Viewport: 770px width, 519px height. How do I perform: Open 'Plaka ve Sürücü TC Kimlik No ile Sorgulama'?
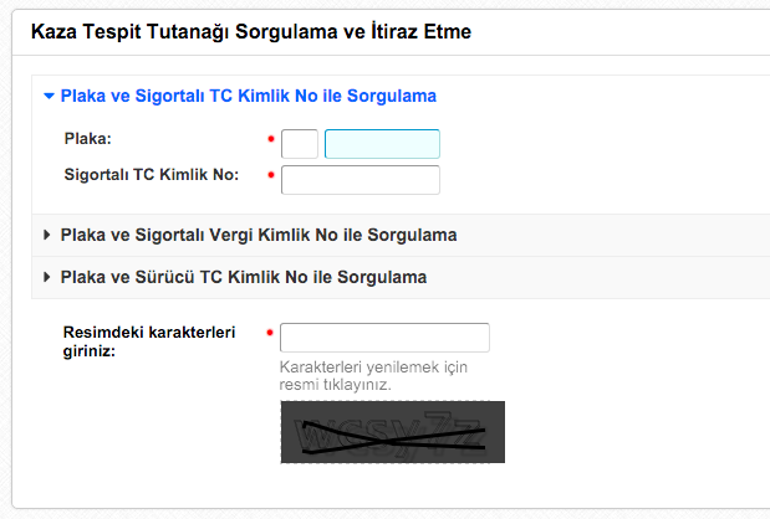click(243, 277)
